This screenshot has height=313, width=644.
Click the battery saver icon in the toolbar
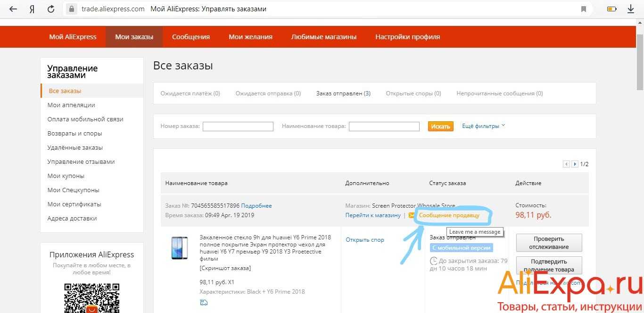611,9
